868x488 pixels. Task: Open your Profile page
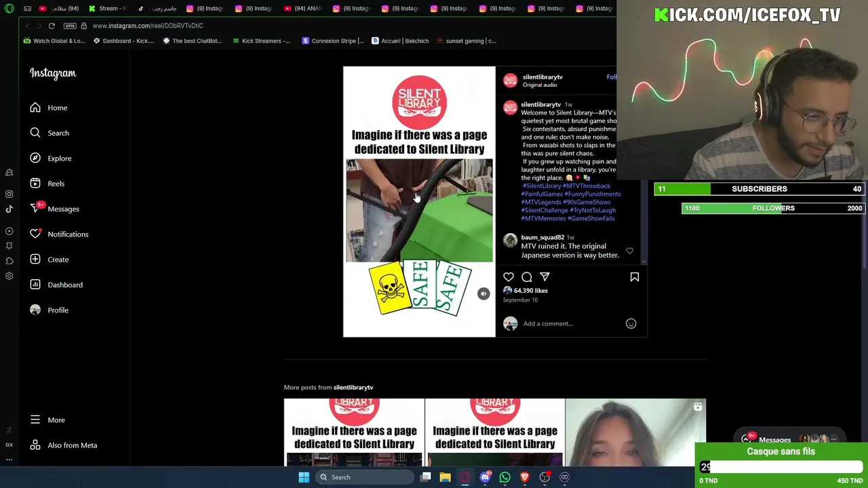[x=49, y=310]
